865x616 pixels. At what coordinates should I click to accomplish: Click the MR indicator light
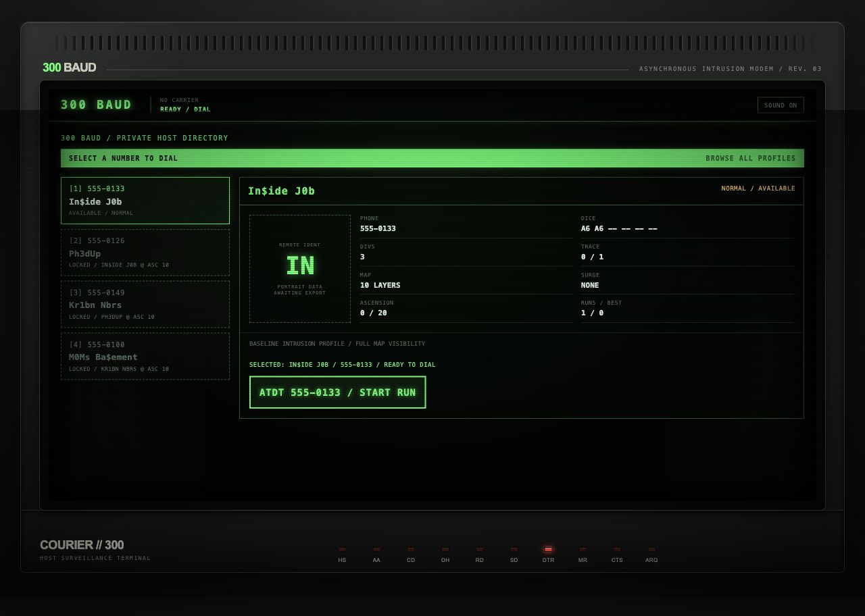583,549
